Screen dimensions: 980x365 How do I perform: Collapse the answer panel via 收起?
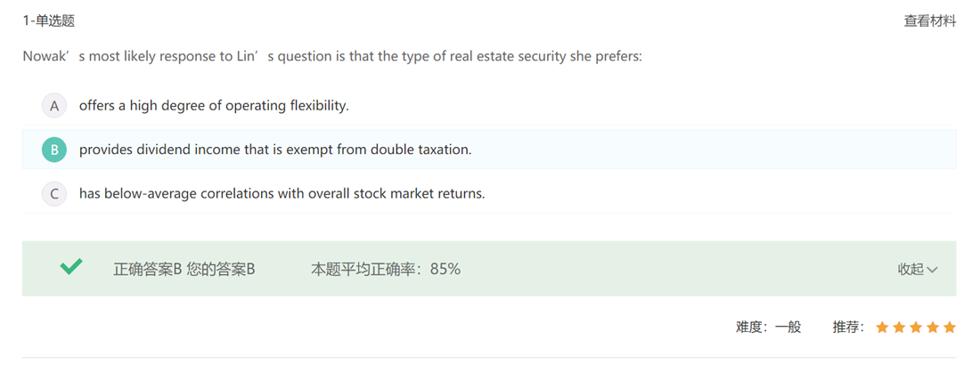tap(911, 270)
